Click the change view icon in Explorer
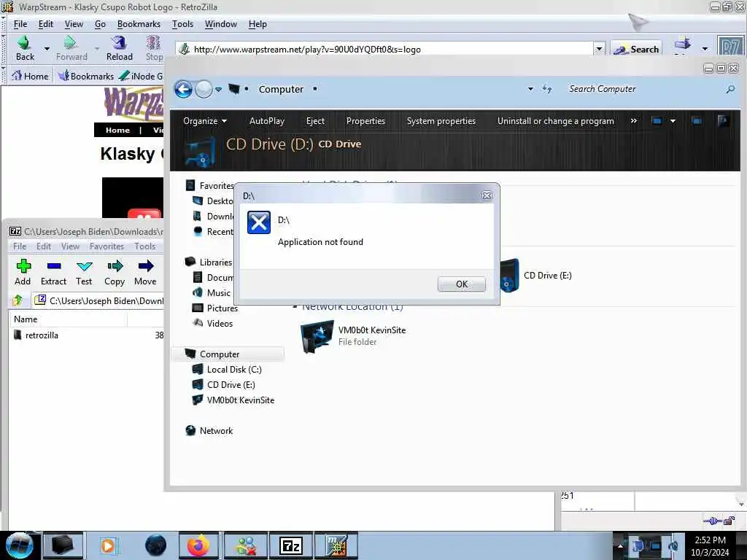This screenshot has width=747, height=560. tap(657, 121)
